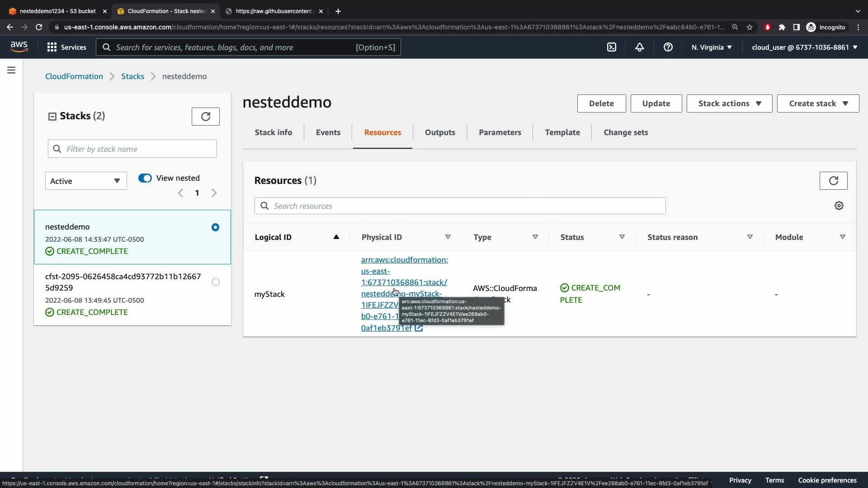Switch to the Events tab
Viewport: 868px width, 488px height.
pos(328,132)
